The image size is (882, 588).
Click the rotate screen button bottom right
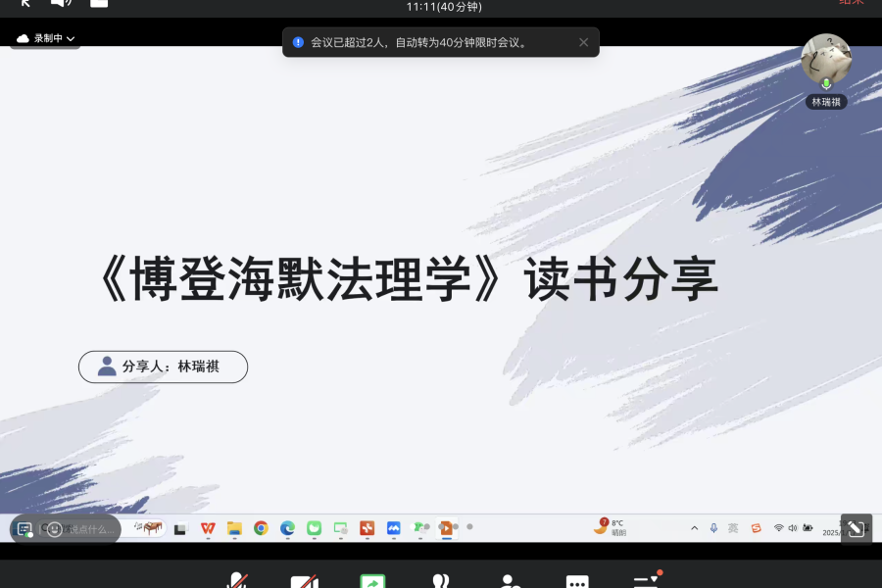(856, 529)
